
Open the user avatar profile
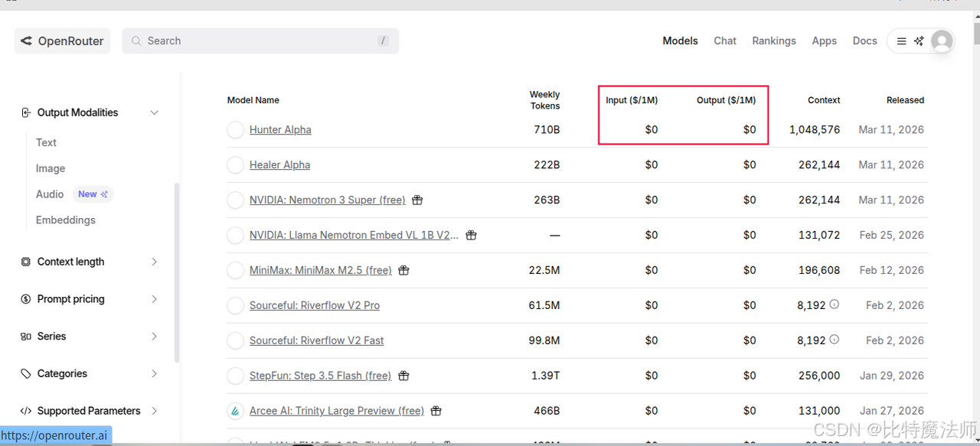tap(942, 41)
